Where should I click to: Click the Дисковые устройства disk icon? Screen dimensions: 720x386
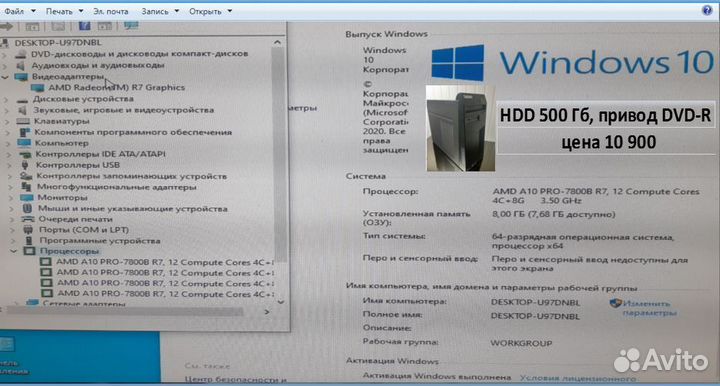click(22, 99)
